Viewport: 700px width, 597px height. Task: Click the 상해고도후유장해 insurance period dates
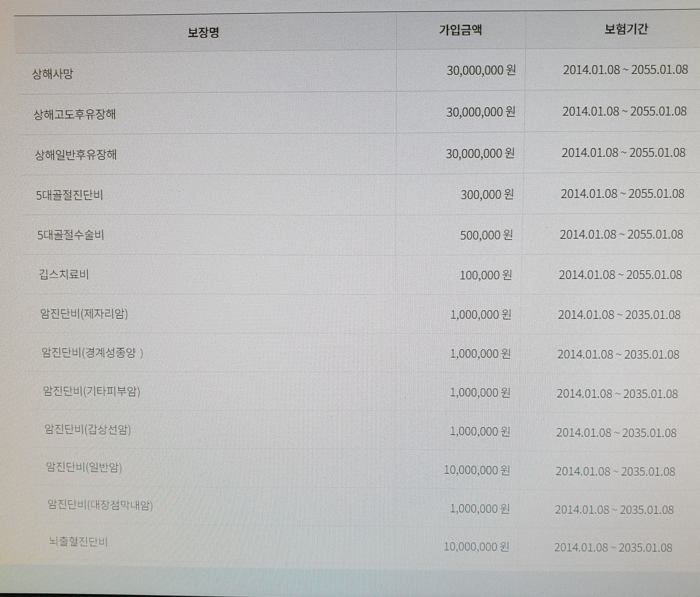(x=624, y=111)
